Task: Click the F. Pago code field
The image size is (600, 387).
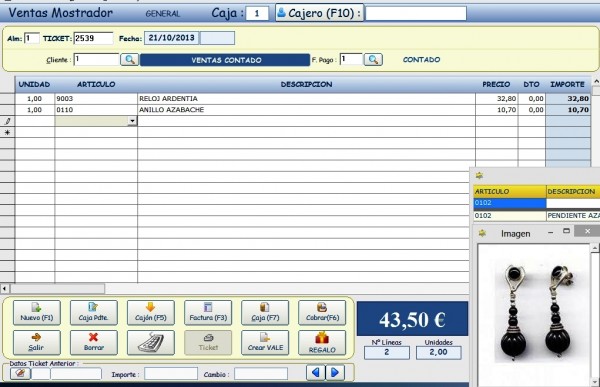Action: point(351,59)
